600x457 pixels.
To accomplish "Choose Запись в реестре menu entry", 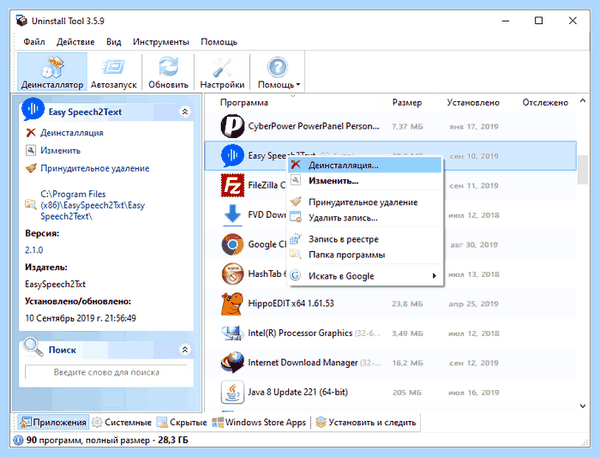I will tap(365, 239).
